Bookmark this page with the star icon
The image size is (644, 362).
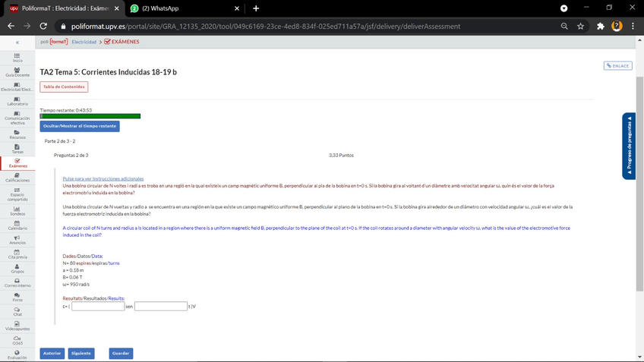[580, 26]
